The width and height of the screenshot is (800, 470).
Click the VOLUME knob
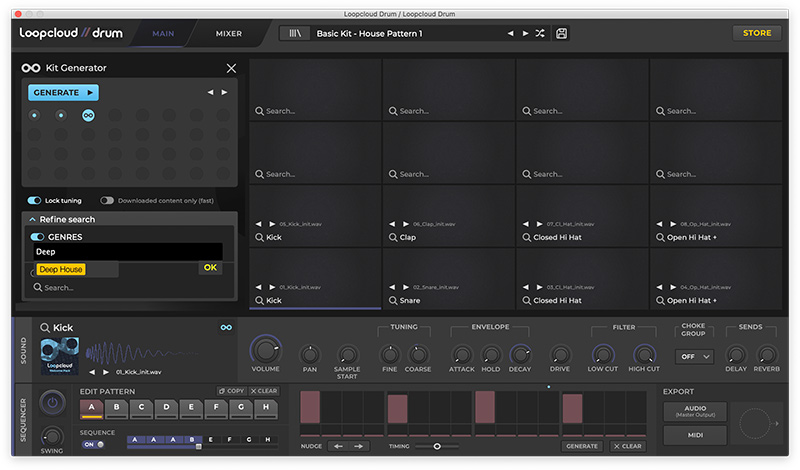click(265, 350)
